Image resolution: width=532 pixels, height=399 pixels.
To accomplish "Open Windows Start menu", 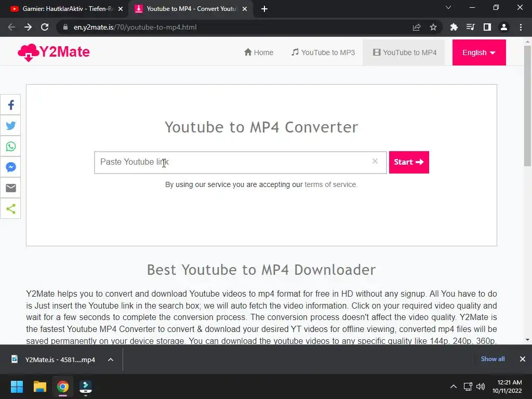I will click(x=17, y=387).
